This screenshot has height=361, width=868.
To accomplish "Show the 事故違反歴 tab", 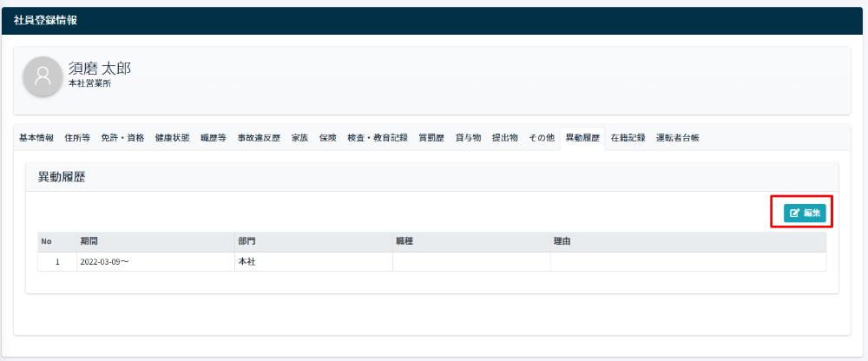I will [x=259, y=138].
